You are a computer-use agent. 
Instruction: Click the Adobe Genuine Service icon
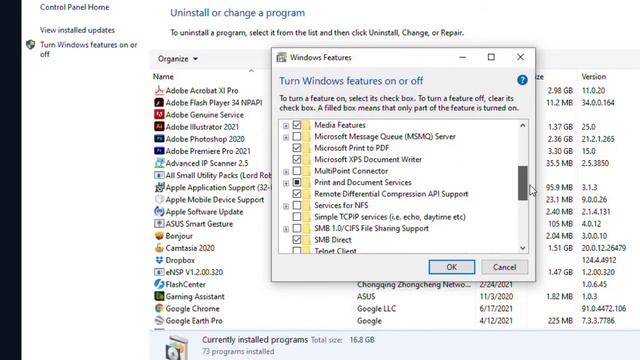(159, 115)
